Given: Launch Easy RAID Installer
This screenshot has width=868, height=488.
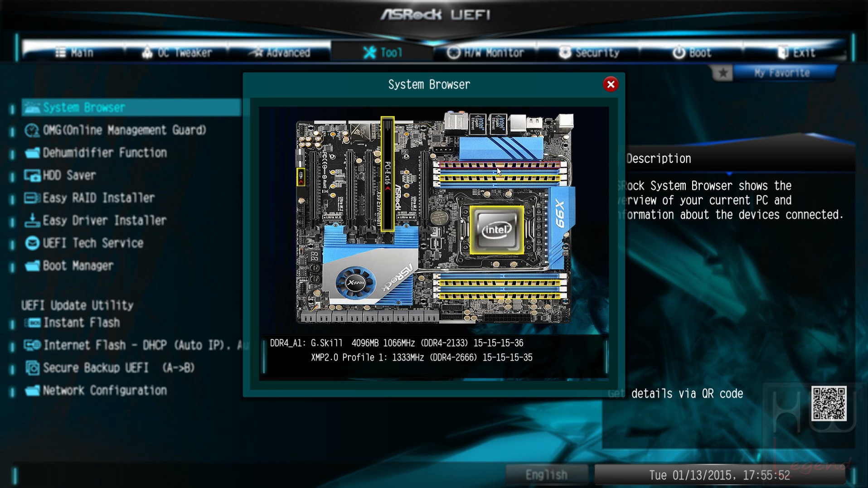Looking at the screenshot, I should [x=99, y=198].
